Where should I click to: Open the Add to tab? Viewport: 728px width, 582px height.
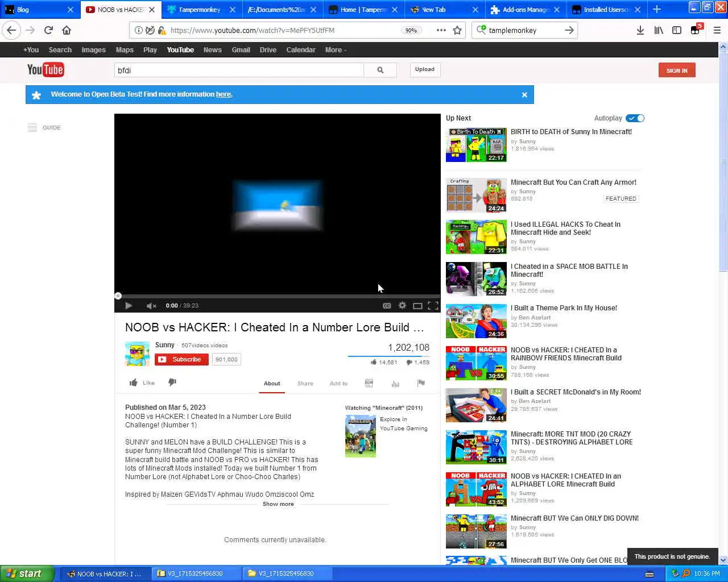click(x=338, y=384)
